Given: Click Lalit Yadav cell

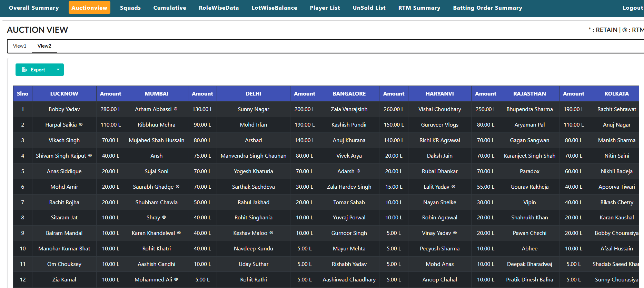Looking at the screenshot, I should click(440, 187).
